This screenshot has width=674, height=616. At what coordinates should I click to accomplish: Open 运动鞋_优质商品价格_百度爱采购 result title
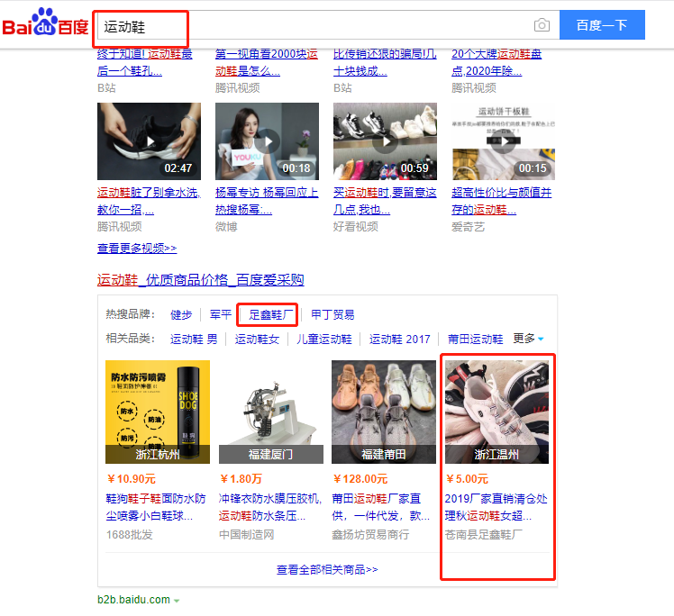(201, 280)
